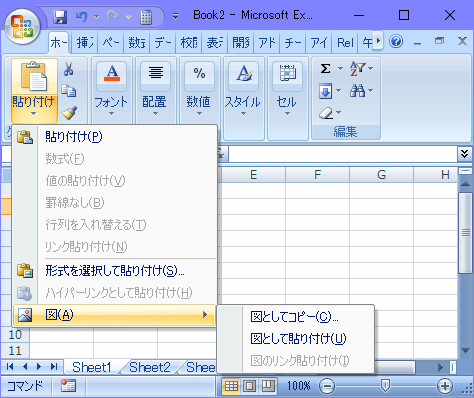474x398 pixels.
Task: Open AutoSum dropdown arrow
Action: tap(340, 69)
